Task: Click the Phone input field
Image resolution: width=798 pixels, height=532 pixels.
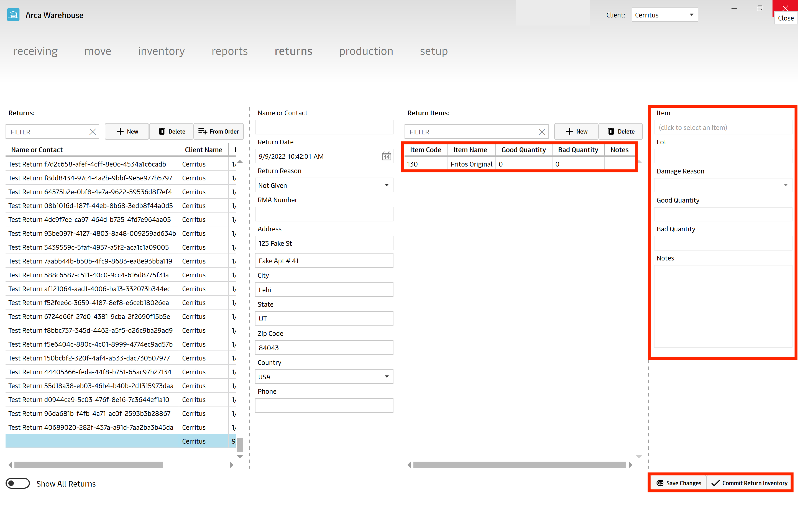Action: (324, 405)
